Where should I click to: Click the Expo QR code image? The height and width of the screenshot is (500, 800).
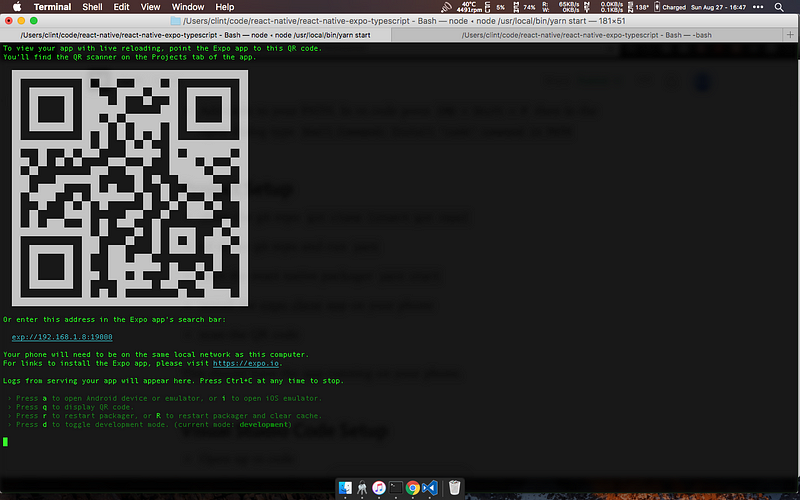pos(130,188)
